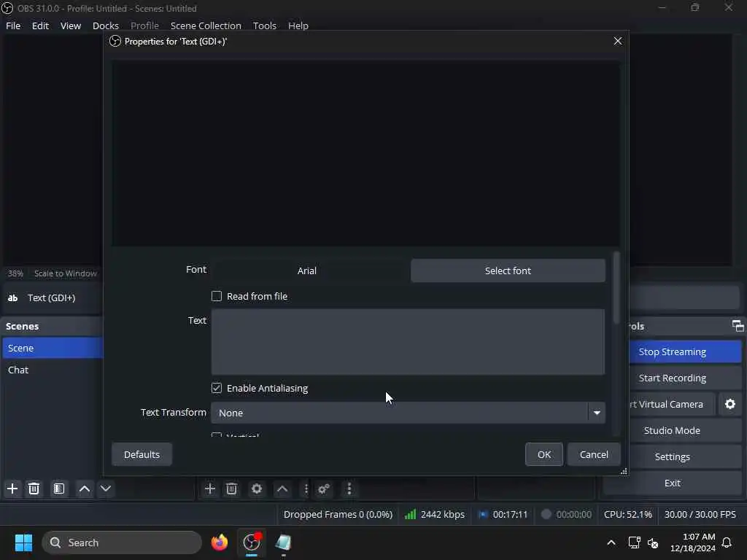Click the muted volume tray icon
This screenshot has width=747, height=560.
click(653, 542)
